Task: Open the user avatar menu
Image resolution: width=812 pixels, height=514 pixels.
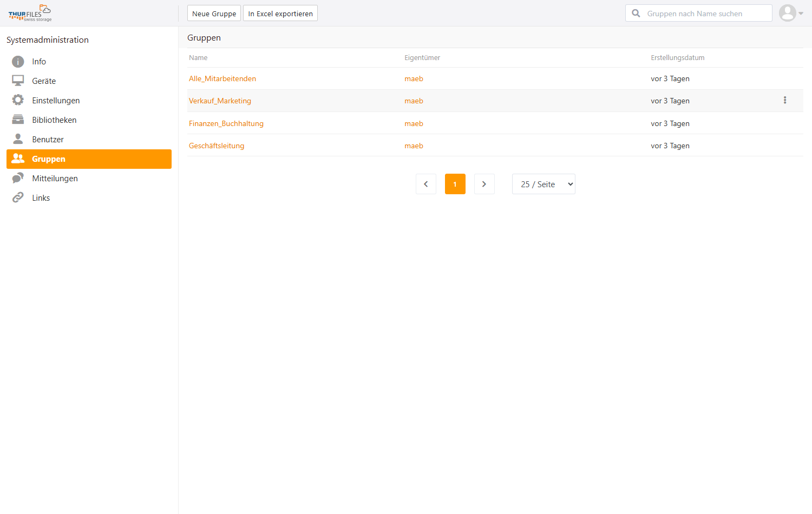Action: [x=790, y=13]
